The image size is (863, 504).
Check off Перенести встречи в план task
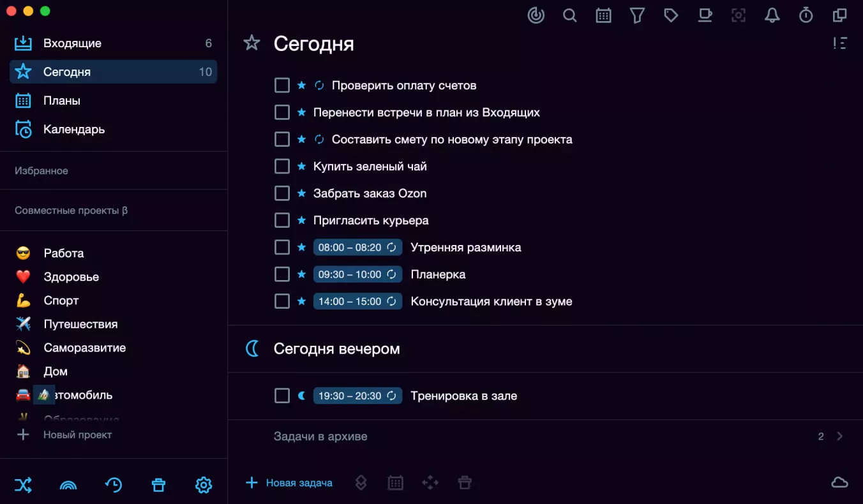(282, 112)
